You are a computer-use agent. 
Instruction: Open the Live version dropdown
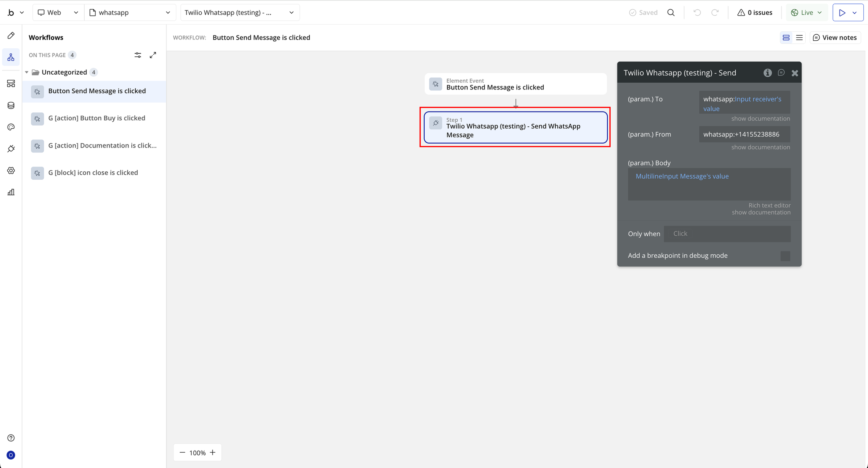pyautogui.click(x=807, y=13)
